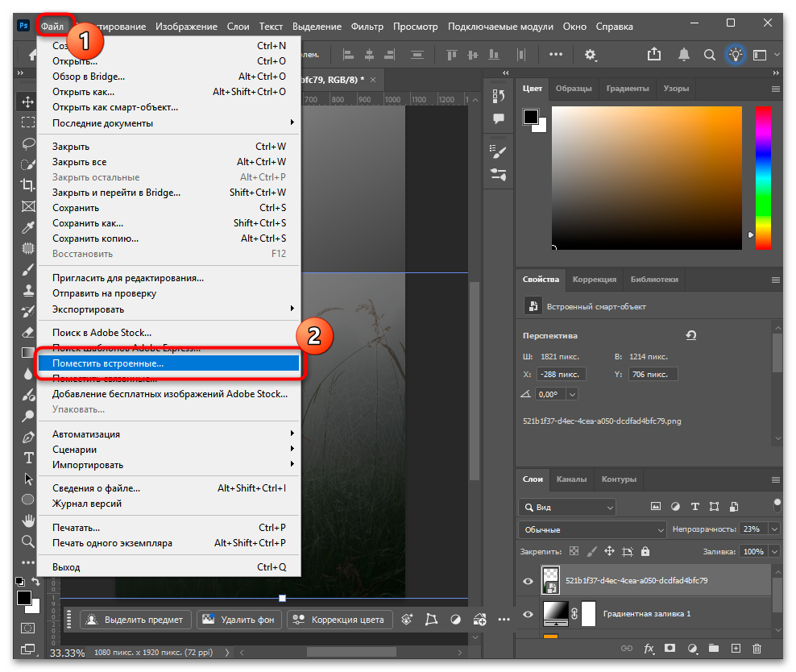Select the Brush tool
The height and width of the screenshot is (672, 796).
pyautogui.click(x=28, y=269)
